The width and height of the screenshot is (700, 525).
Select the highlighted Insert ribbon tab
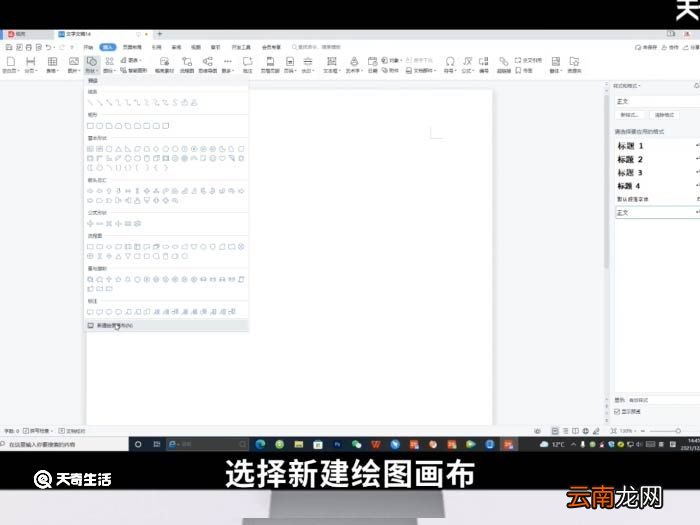108,47
